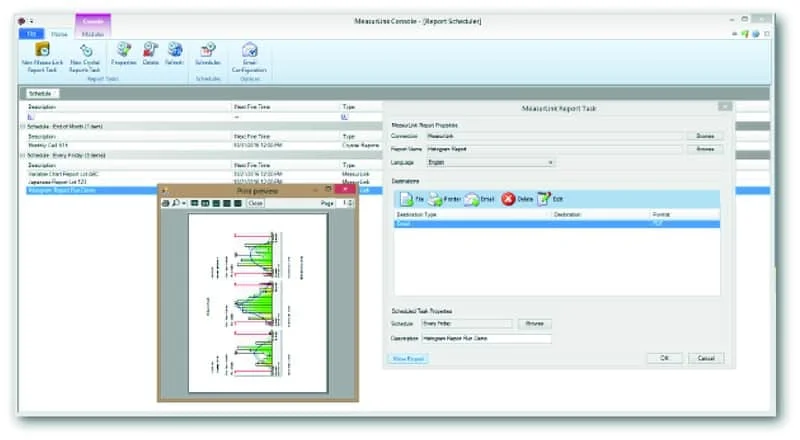The image size is (800, 440).
Task: Click the Format column header in destinations
Action: [685, 214]
